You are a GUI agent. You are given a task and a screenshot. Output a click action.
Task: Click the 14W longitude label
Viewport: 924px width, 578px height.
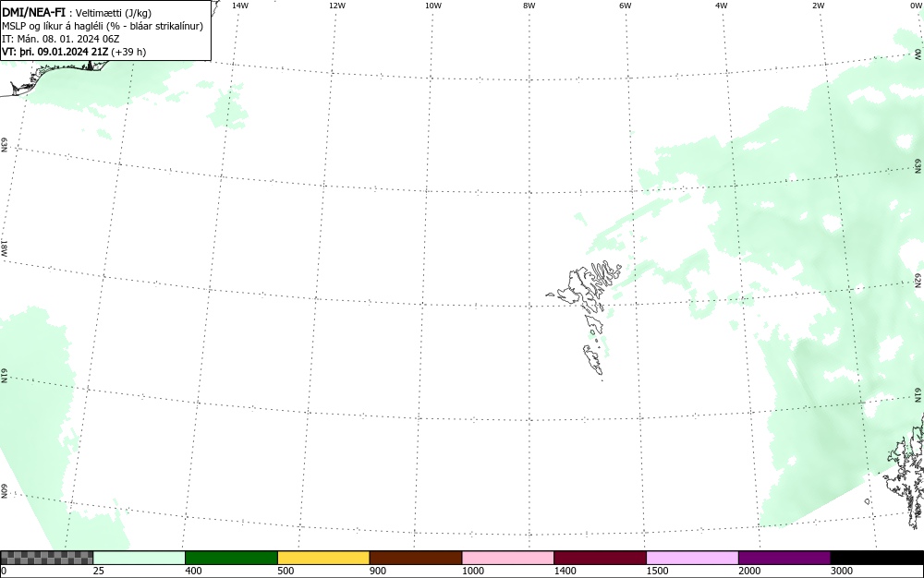(x=240, y=6)
